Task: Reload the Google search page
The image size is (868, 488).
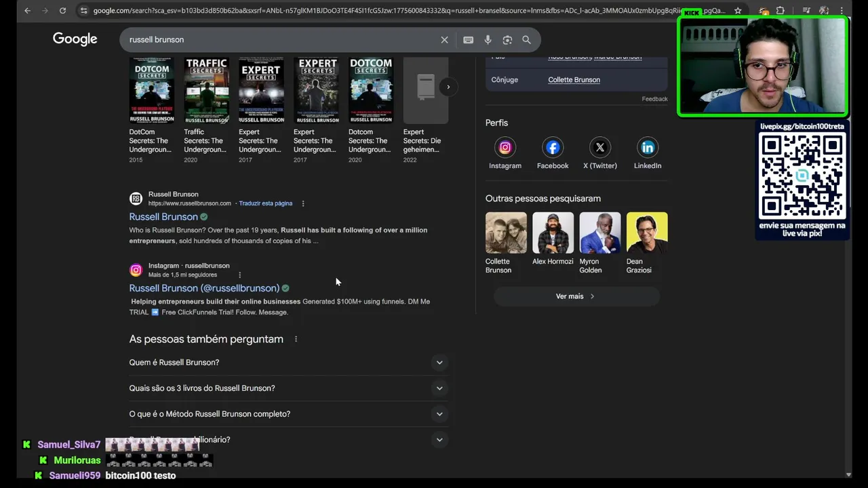Action: point(62,11)
